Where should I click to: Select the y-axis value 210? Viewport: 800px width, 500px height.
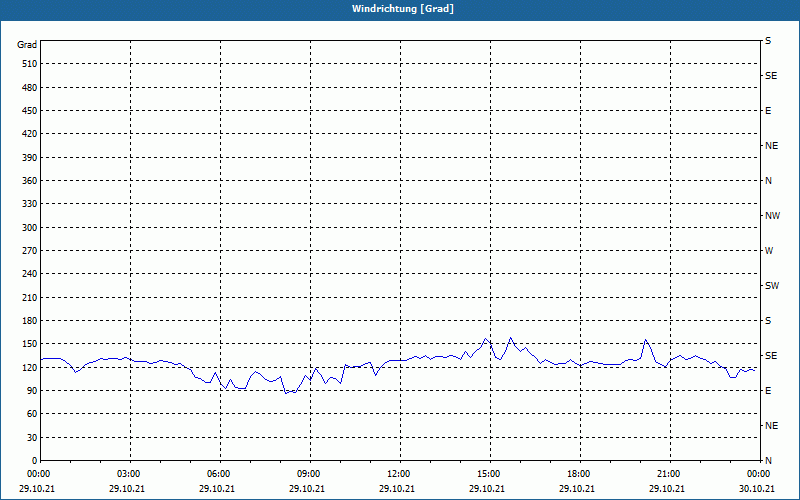[x=29, y=297]
